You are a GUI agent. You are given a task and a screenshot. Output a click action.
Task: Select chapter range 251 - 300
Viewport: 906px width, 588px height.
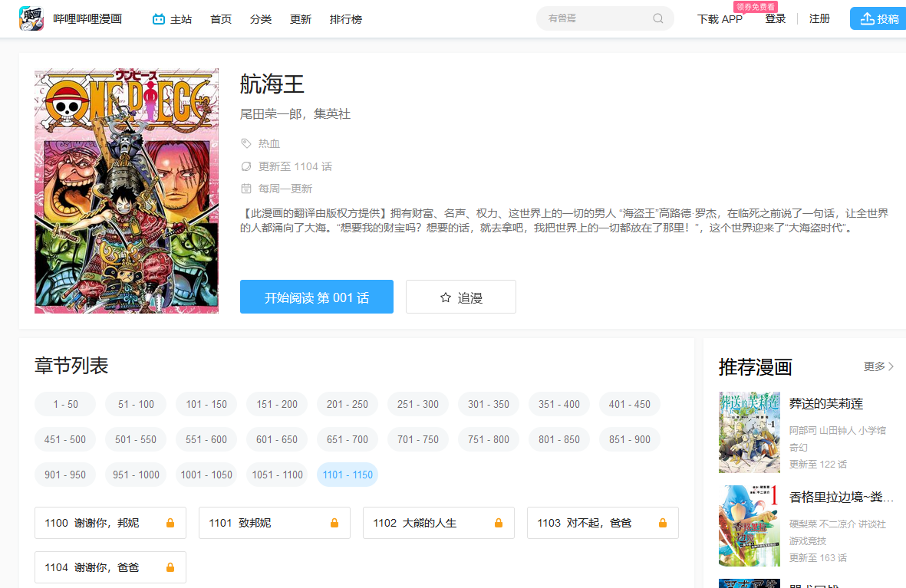click(418, 404)
